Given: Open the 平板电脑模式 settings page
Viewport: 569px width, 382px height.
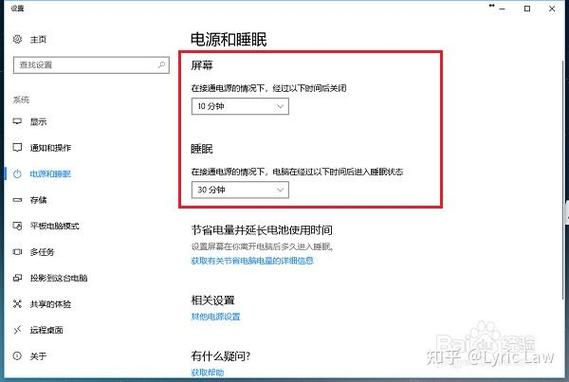Looking at the screenshot, I should (54, 226).
